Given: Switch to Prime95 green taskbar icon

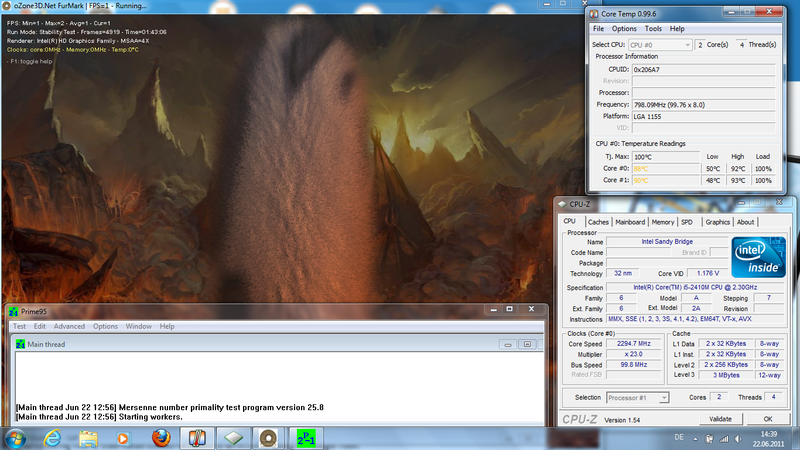Looking at the screenshot, I should [306, 438].
